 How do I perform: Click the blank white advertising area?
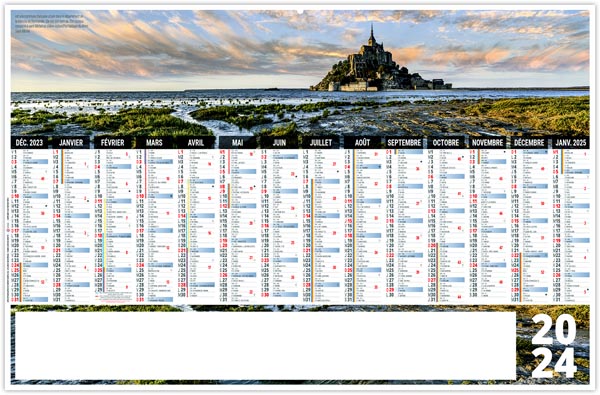[x=266, y=346]
